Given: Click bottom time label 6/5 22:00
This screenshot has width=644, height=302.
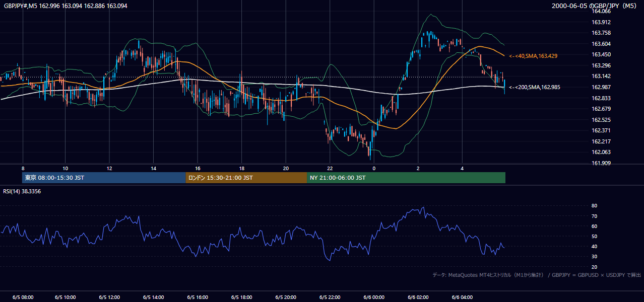Looking at the screenshot, I should 330,297.
